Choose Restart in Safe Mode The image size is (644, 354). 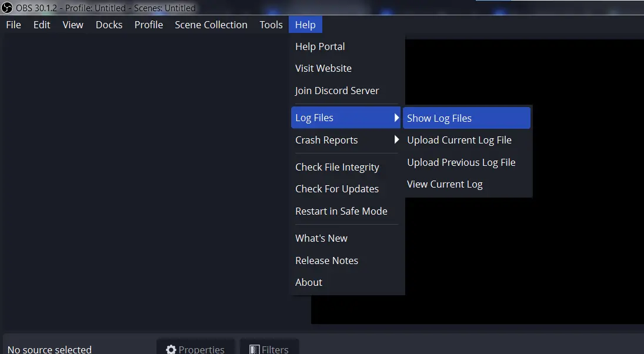[x=346, y=211]
